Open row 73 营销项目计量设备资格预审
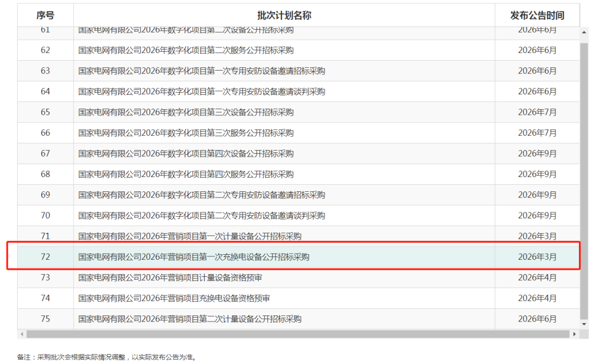Screen dimensions: 596x364 pos(174,278)
